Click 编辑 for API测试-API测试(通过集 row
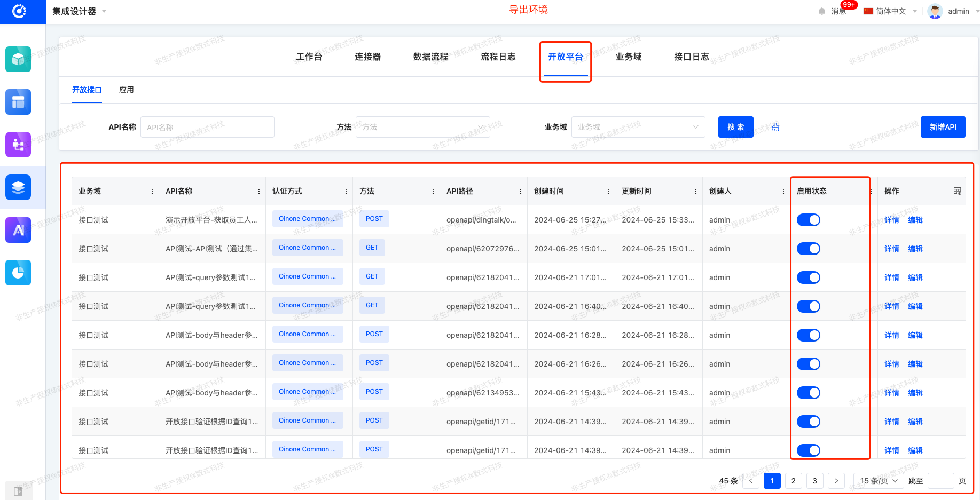Screen dimensions: 980x500 (915, 249)
